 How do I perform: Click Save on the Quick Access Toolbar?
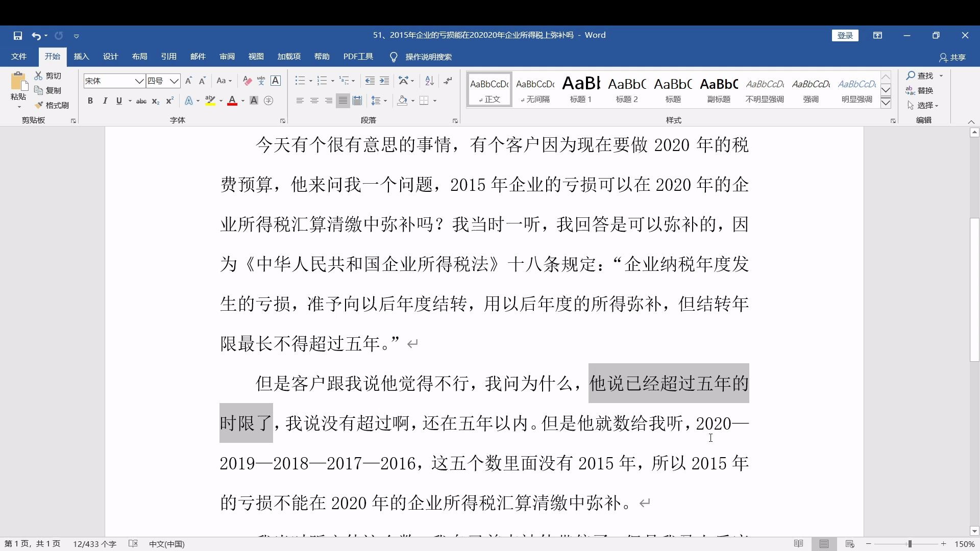(18, 36)
